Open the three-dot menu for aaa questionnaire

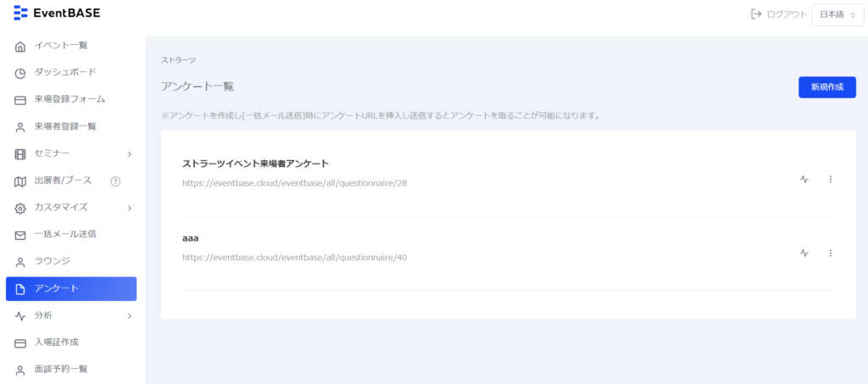coord(831,253)
